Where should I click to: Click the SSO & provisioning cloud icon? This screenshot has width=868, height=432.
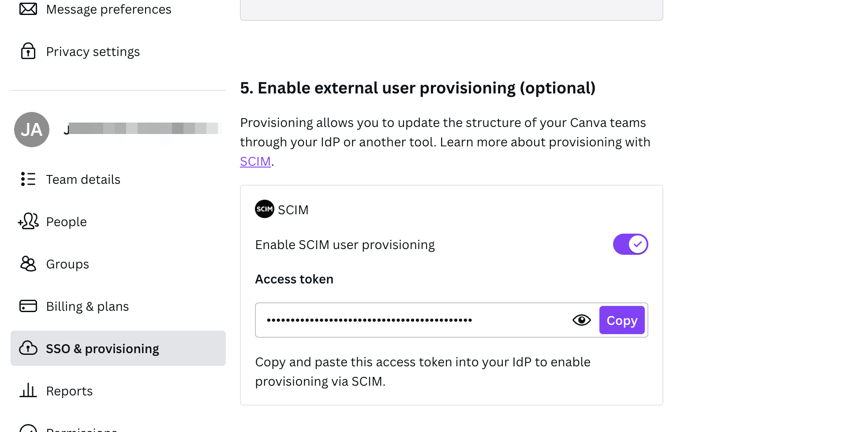(28, 348)
